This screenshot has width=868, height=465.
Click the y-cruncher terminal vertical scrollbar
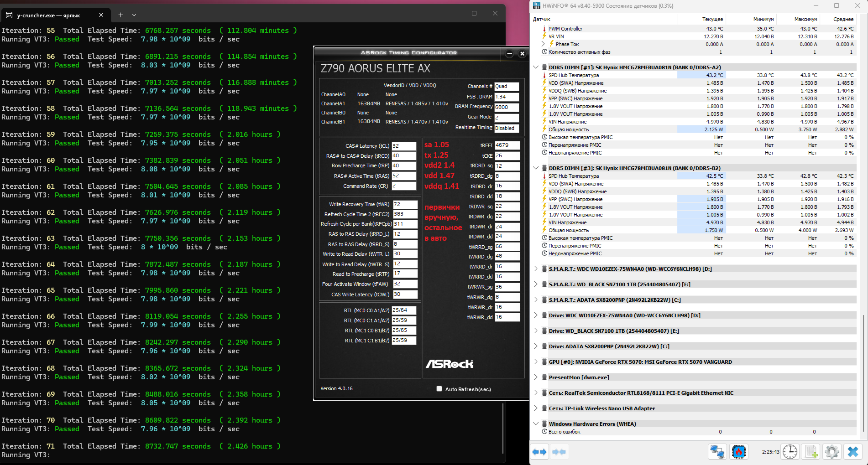click(x=503, y=429)
